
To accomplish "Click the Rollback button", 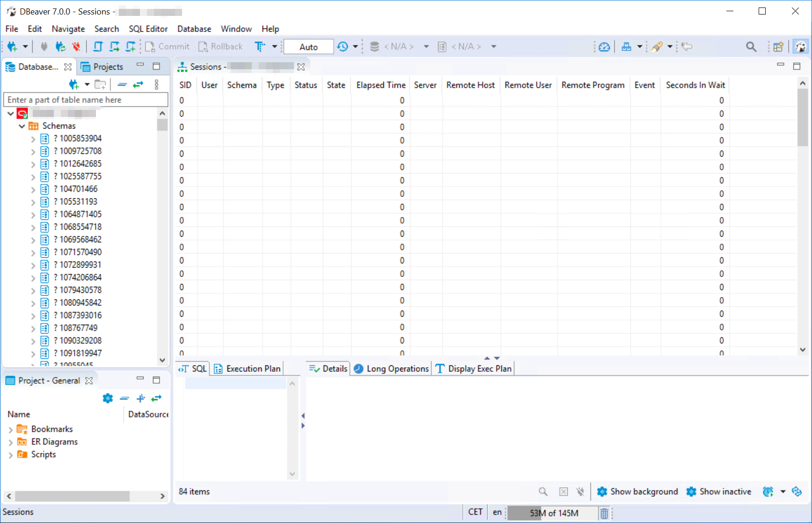I will (220, 46).
